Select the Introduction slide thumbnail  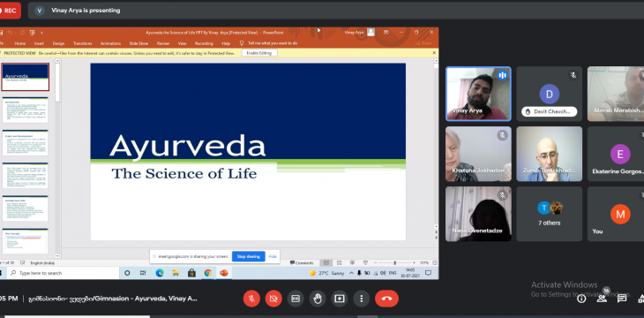25,110
